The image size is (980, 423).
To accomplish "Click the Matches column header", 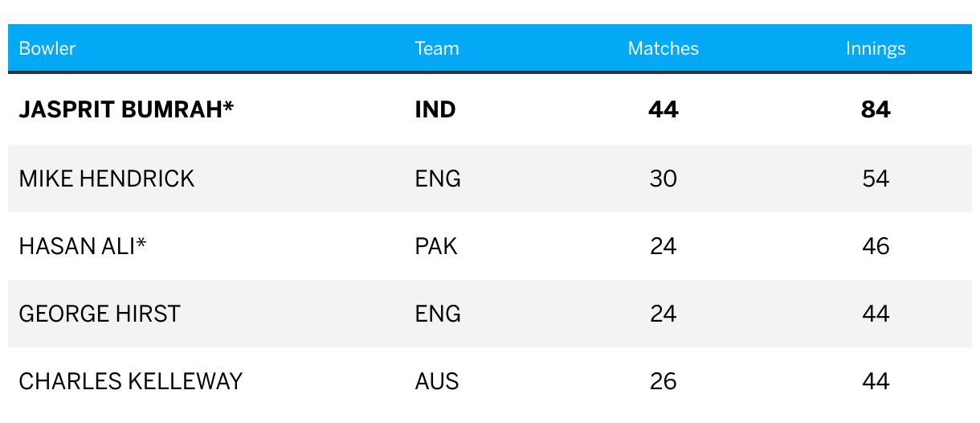I will pos(664,48).
